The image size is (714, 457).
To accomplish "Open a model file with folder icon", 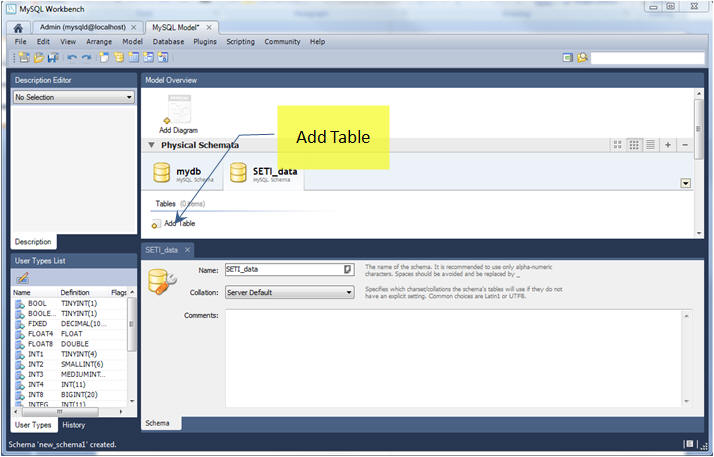I will click(39, 57).
